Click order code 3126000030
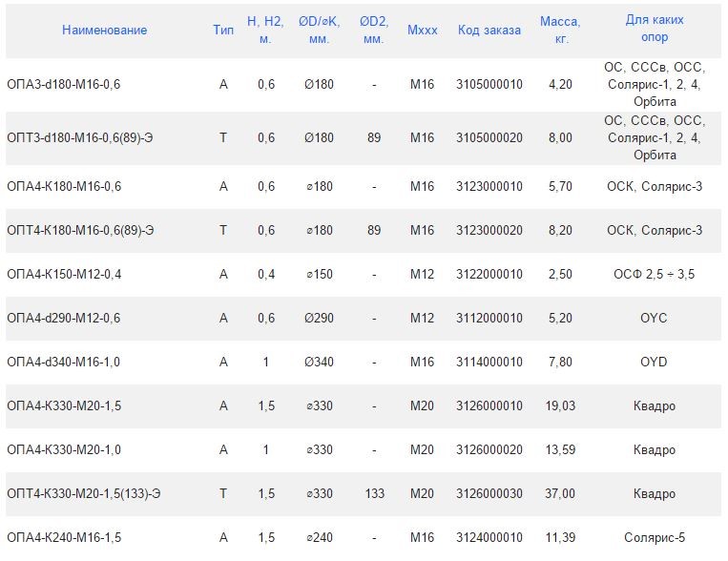Image resolution: width=728 pixels, height=561 pixels. pos(489,493)
